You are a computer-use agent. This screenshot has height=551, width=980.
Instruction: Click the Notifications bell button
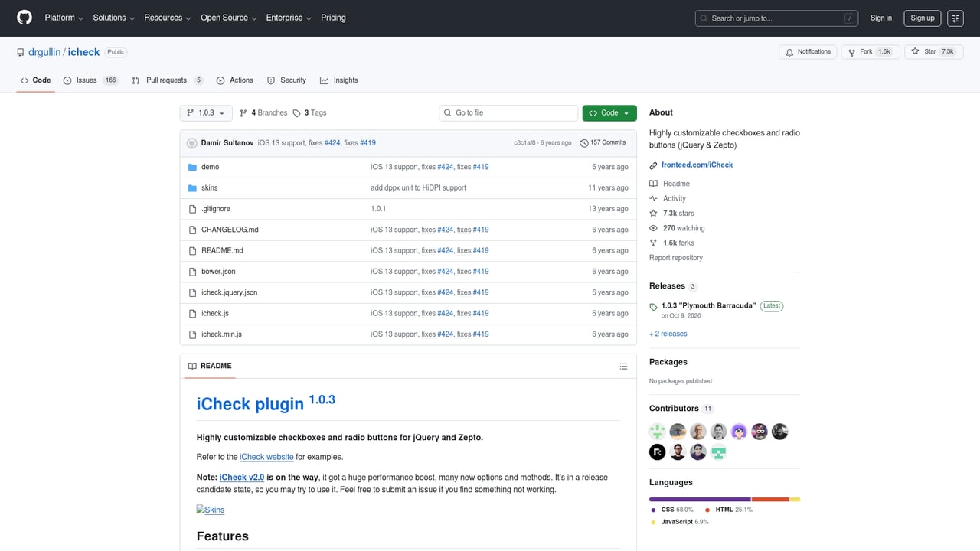[807, 52]
